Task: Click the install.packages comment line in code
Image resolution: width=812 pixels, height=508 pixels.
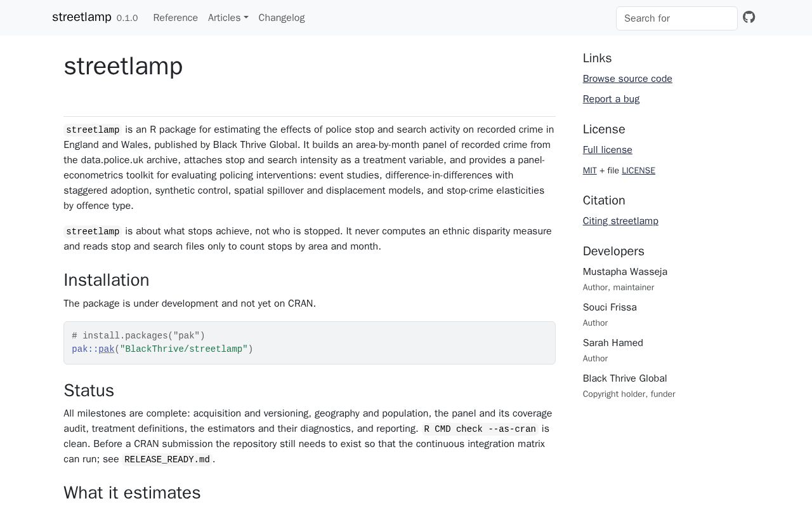Action: [138, 336]
